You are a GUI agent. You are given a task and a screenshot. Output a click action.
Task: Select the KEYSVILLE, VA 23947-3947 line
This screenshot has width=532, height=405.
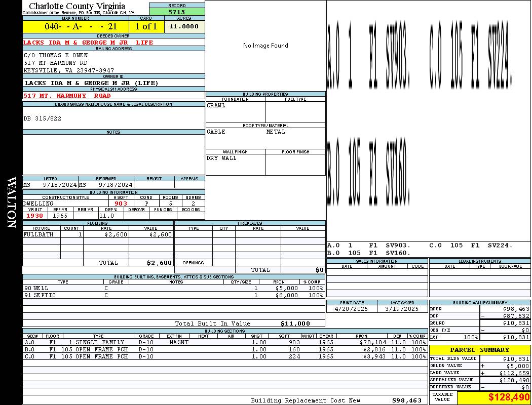pos(69,70)
